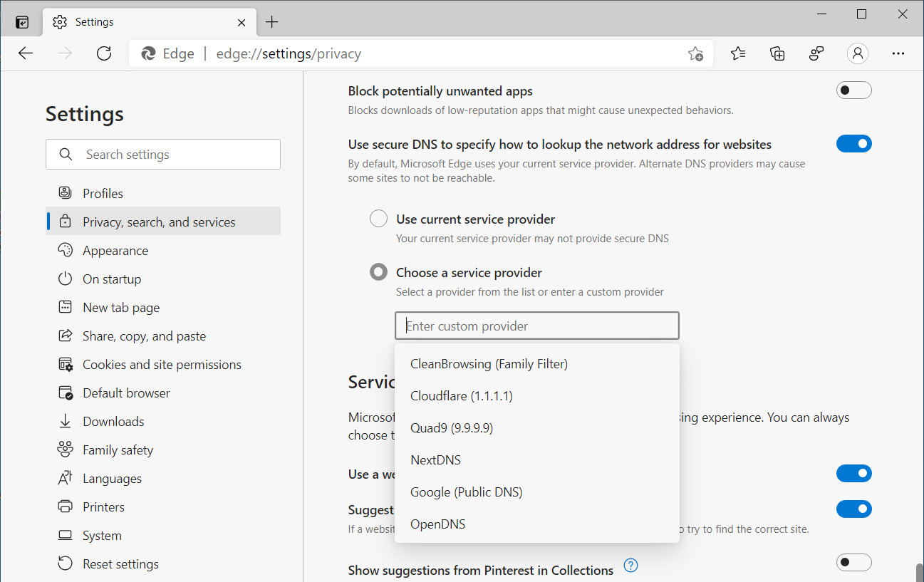Click the Share, copy, and paste icon

click(x=65, y=336)
